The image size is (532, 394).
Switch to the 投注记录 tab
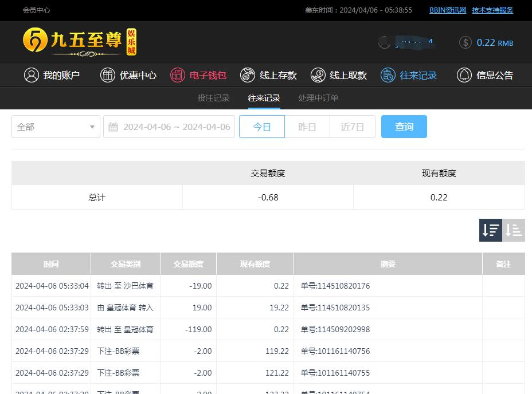tap(213, 98)
